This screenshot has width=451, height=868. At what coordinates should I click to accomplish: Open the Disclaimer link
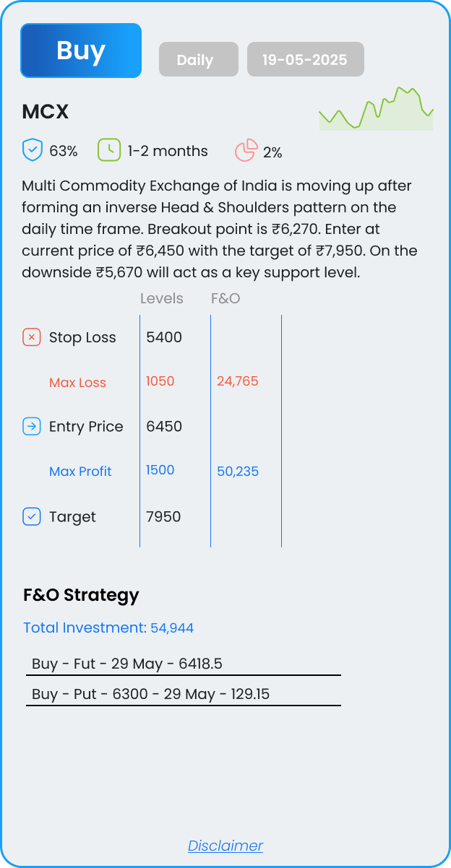(x=225, y=846)
